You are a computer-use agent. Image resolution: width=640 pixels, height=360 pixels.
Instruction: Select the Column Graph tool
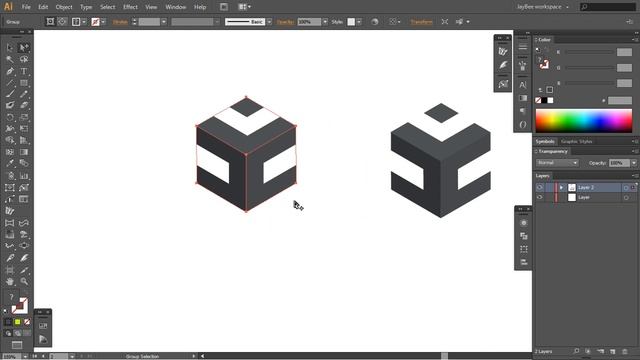(24, 176)
